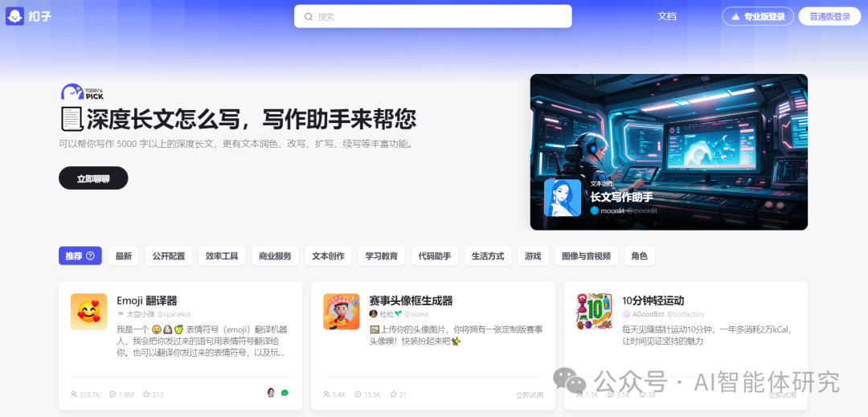Click the Emoji 翻译器 bot avatar

click(x=88, y=312)
